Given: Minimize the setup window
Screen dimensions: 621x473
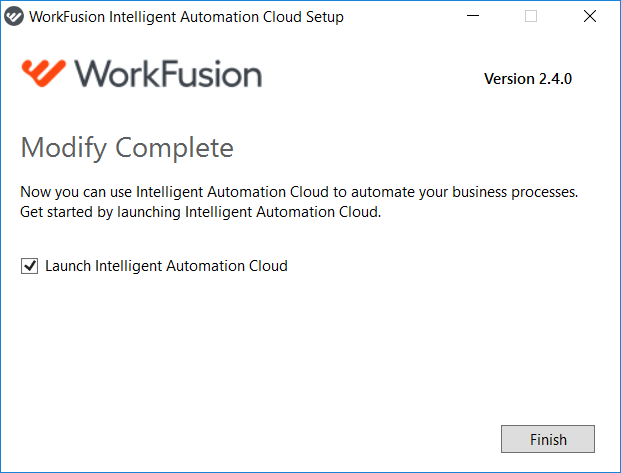Looking at the screenshot, I should [x=473, y=16].
